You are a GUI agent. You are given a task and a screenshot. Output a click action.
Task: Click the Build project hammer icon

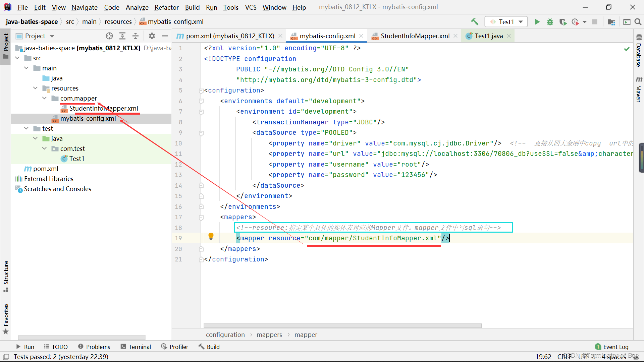click(474, 22)
